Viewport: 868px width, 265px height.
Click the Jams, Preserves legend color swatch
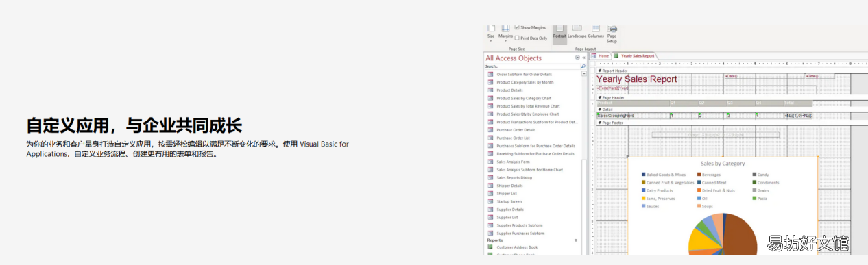pyautogui.click(x=643, y=199)
